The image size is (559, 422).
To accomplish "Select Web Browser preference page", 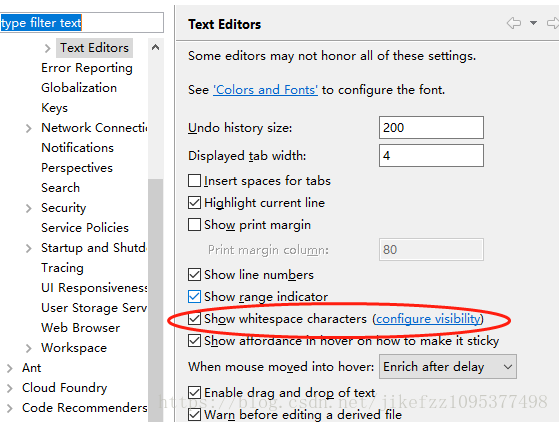I will pyautogui.click(x=80, y=328).
